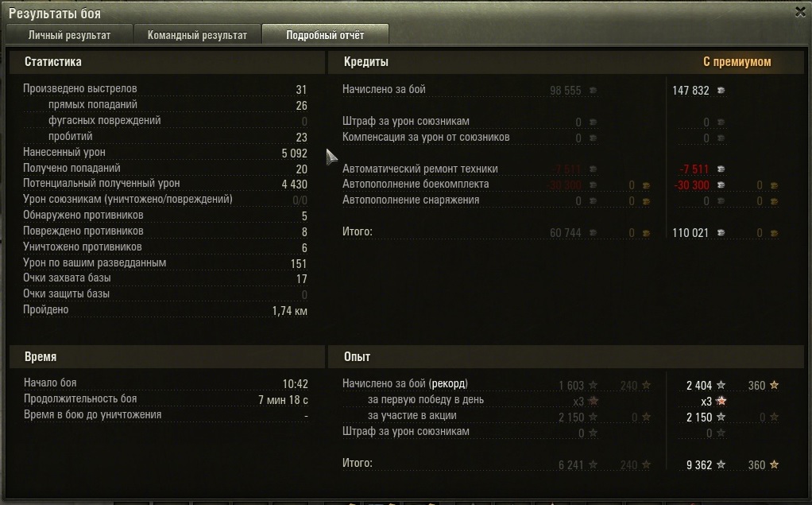
Task: Click the Кредиты section header
Action: [x=366, y=62]
